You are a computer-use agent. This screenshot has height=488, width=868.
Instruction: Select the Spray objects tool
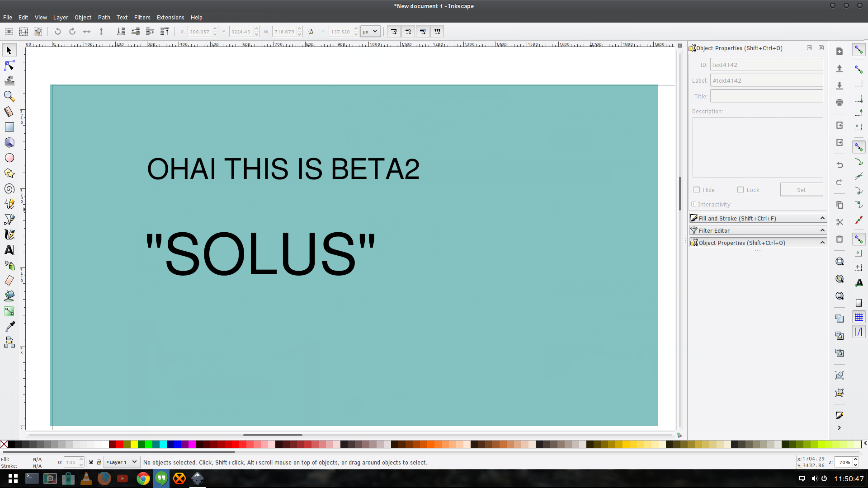point(9,265)
